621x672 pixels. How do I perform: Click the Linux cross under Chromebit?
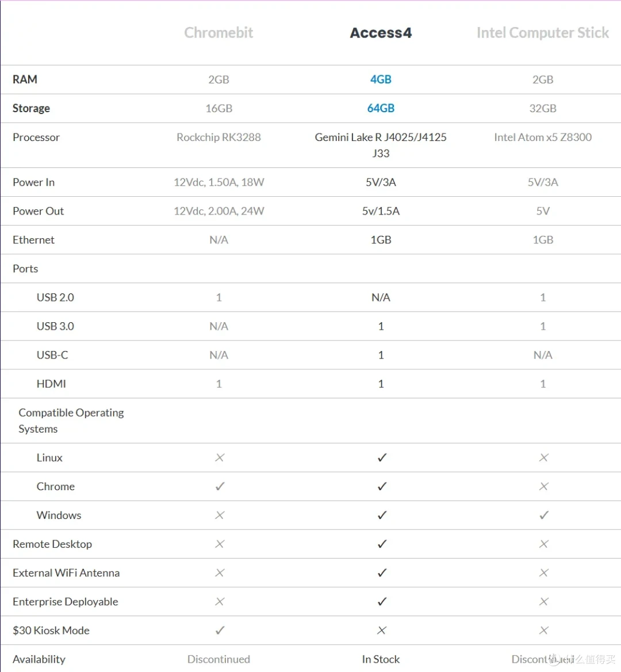click(220, 458)
